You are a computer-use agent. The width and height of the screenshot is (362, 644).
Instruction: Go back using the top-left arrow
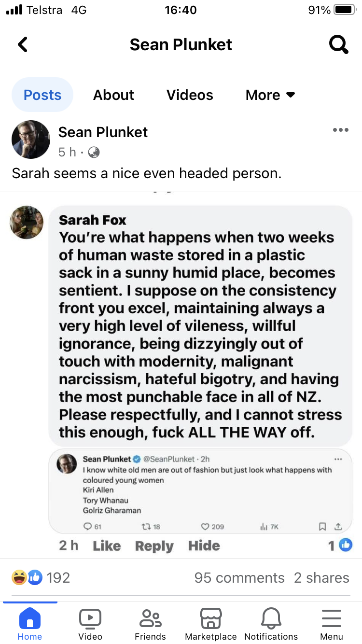click(23, 44)
